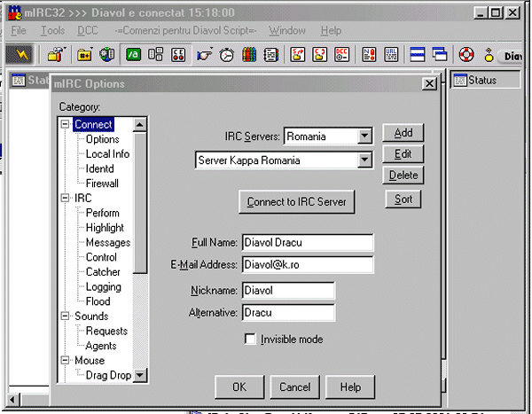Click the Help button in options dialog
Viewport: 532px width, 414px height.
[350, 387]
